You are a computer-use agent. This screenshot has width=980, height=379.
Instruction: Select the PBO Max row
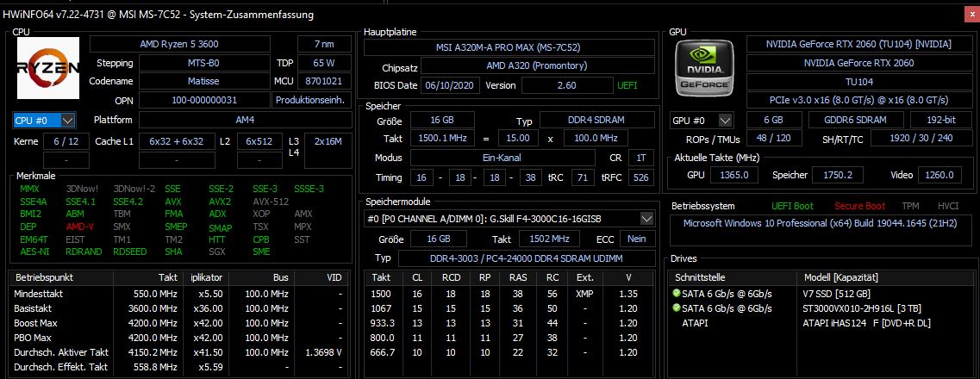(178, 338)
